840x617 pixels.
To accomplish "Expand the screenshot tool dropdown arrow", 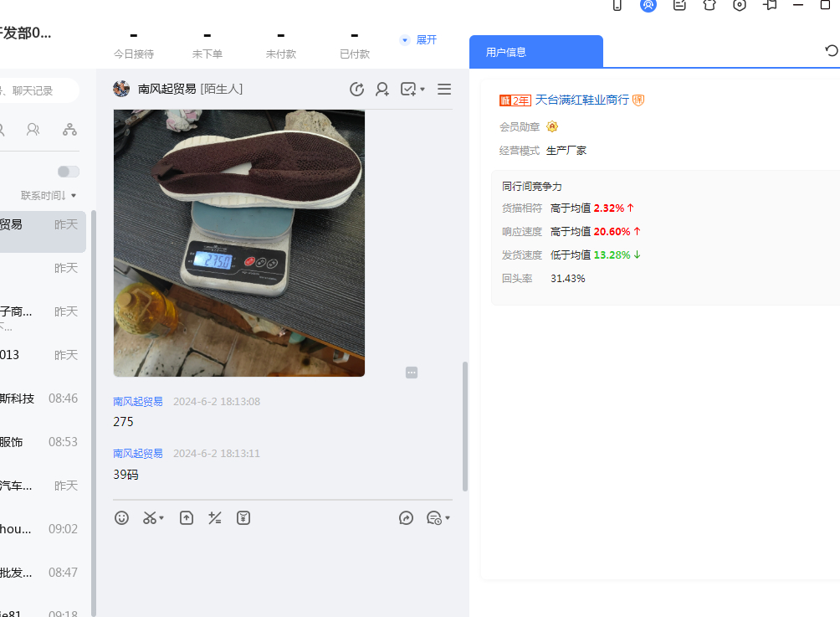I will click(161, 518).
